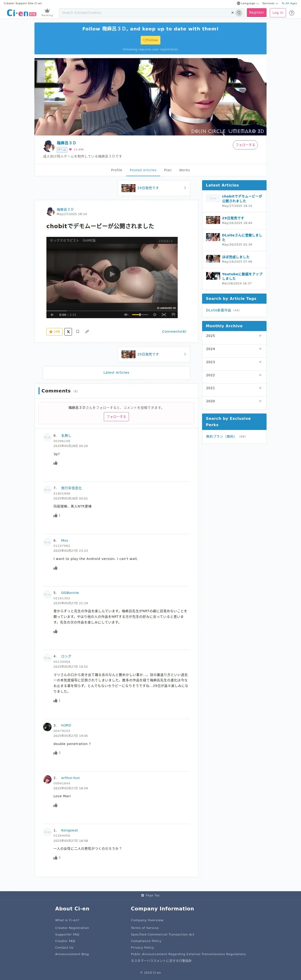Open footer Terms of Service link
This screenshot has height=980, width=301.
(x=145, y=928)
